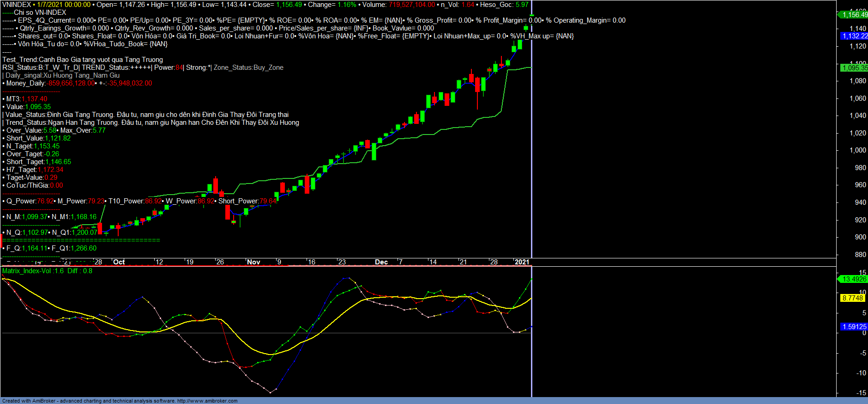
Task: Click the Test_Trend status text line
Action: (x=83, y=60)
